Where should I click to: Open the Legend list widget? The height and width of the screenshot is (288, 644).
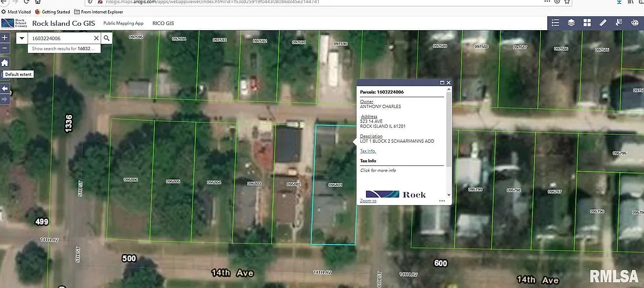pos(555,23)
